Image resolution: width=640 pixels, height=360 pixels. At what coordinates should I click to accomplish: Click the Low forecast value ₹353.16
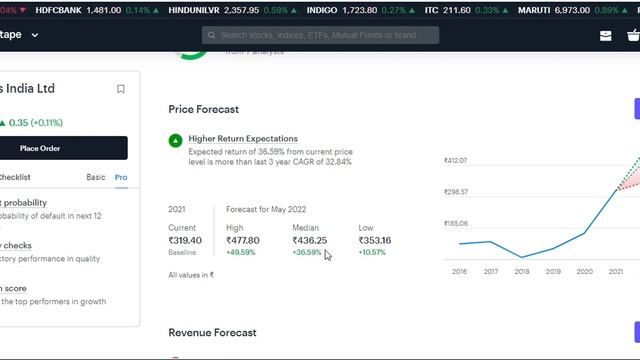(375, 240)
